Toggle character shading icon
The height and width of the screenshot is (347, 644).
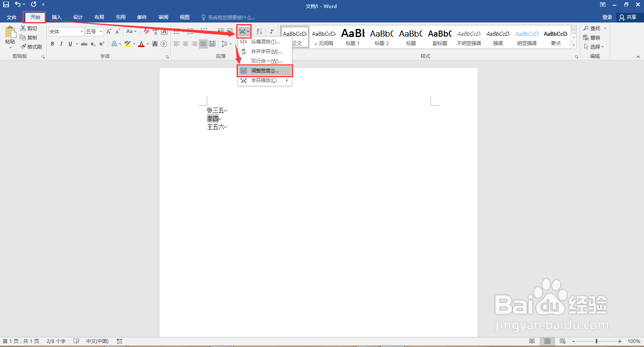tap(155, 44)
